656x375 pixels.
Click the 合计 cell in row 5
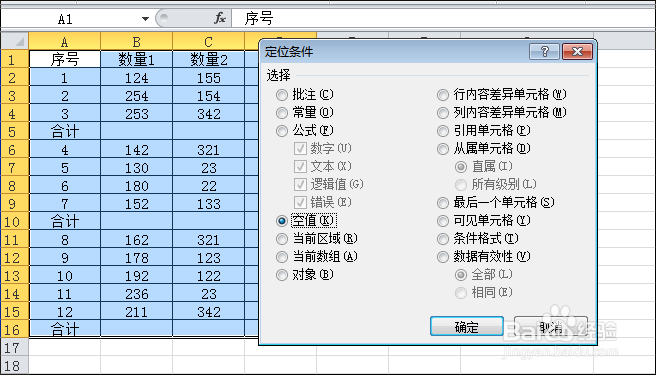coord(65,131)
